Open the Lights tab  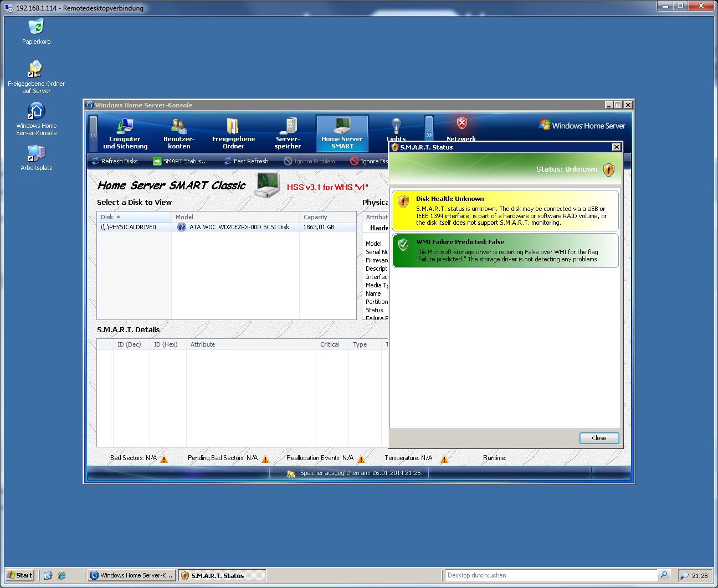coord(396,129)
